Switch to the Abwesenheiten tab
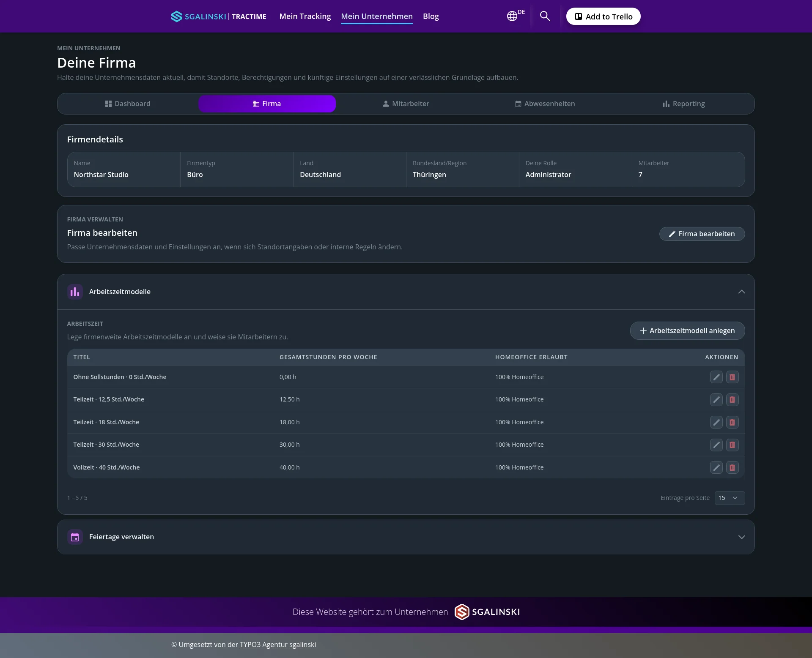Viewport: 812px width, 658px height. [x=545, y=104]
